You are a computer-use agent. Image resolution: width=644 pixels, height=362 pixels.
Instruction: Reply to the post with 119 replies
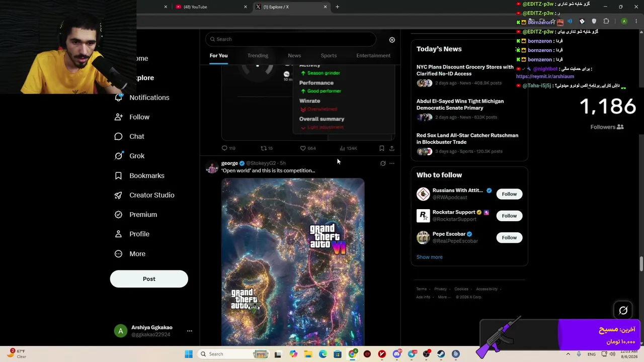tap(228, 148)
